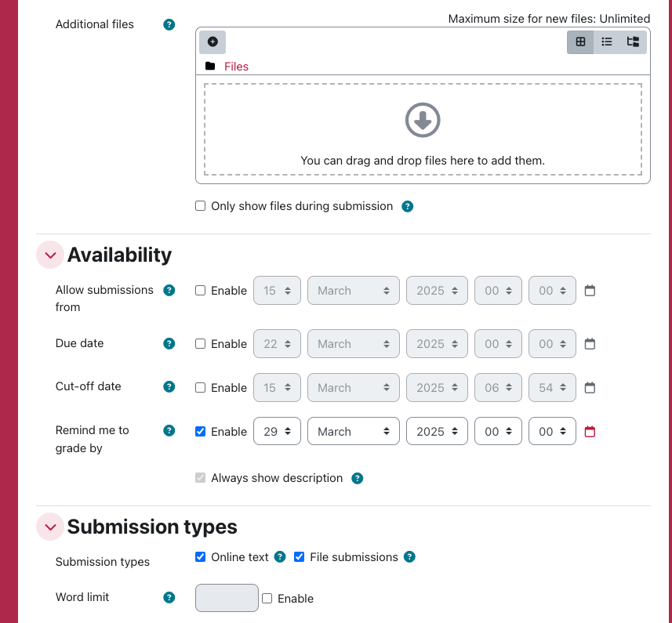Collapse the Availability section
The width and height of the screenshot is (672, 623).
coord(50,255)
